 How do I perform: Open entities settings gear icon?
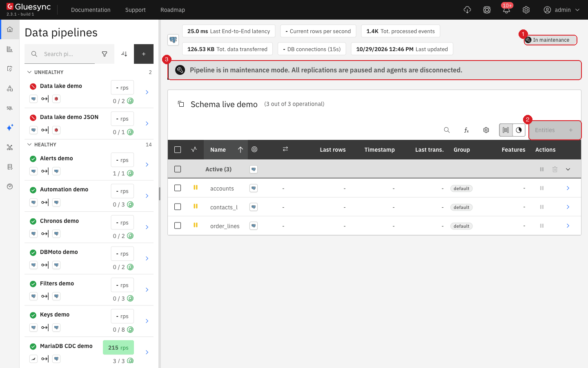tap(486, 130)
